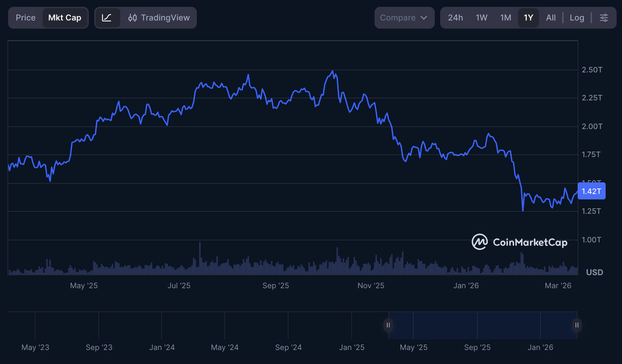Select the Mkt Cap view toggle
The image size is (622, 364).
65,18
